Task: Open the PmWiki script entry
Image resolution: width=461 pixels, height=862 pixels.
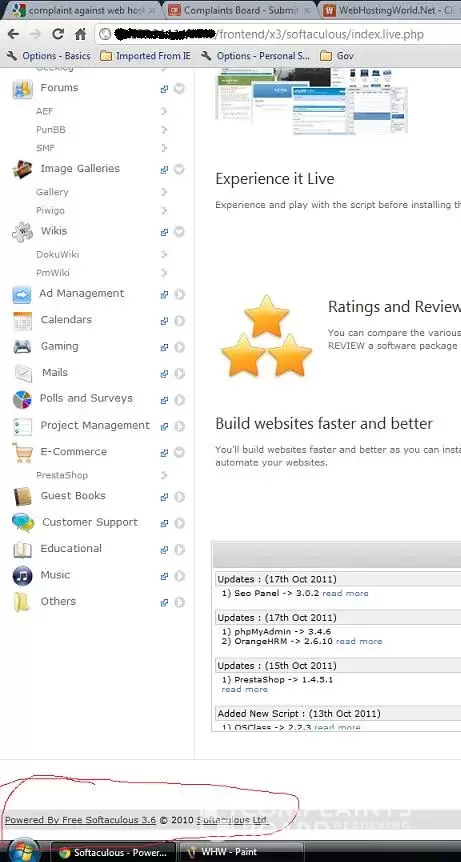Action: pyautogui.click(x=53, y=273)
